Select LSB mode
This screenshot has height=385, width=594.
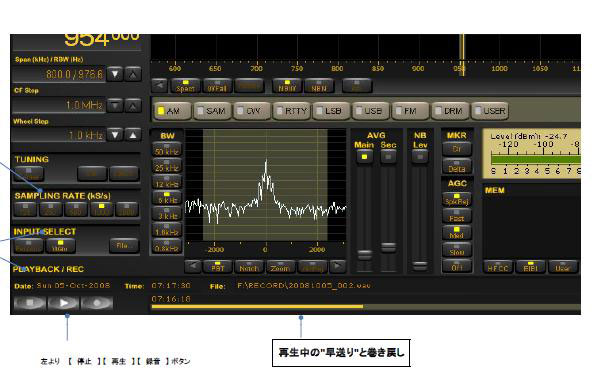coord(331,111)
